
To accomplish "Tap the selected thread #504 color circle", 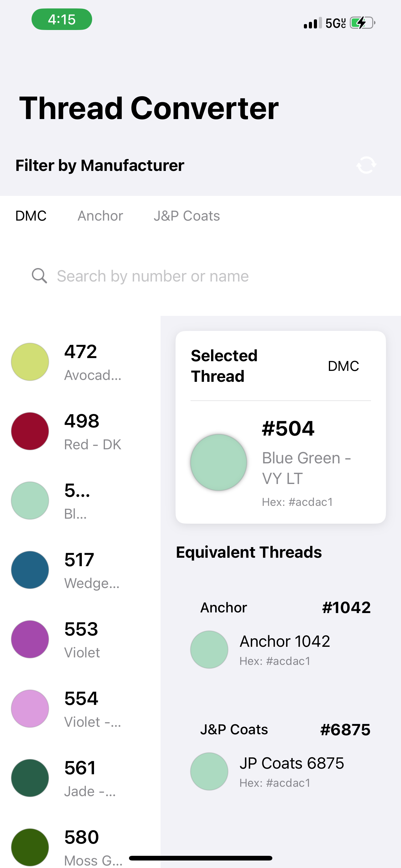I will click(x=219, y=462).
